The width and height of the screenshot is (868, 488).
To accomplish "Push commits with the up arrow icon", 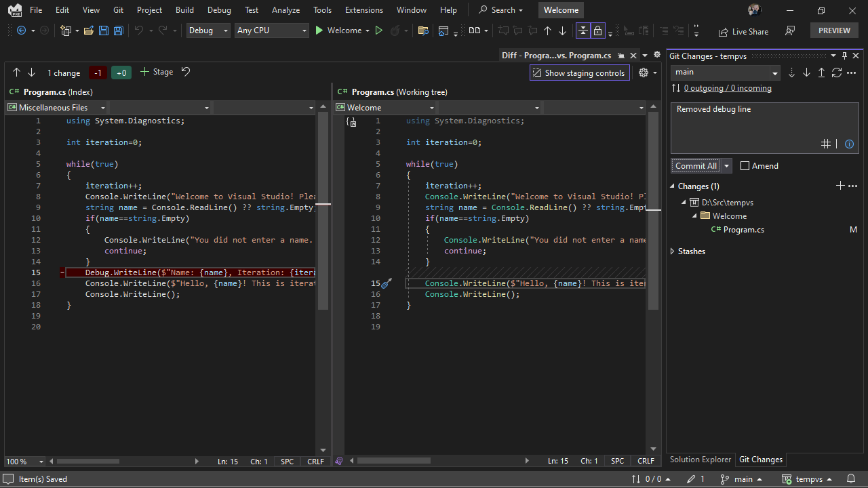I will click(821, 73).
